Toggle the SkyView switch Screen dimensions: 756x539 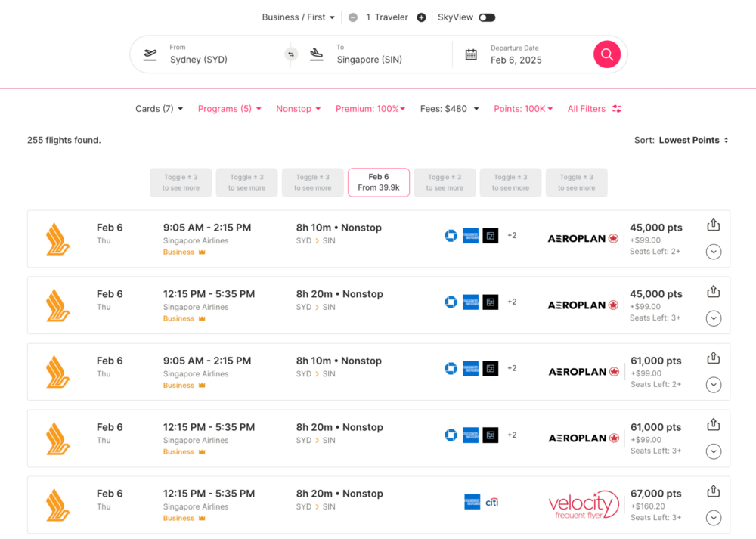(487, 17)
